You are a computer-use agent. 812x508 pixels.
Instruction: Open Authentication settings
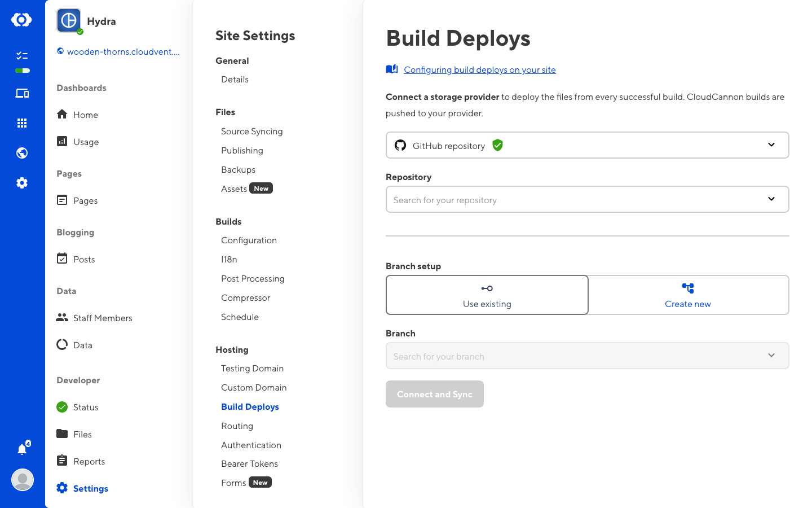pos(251,445)
